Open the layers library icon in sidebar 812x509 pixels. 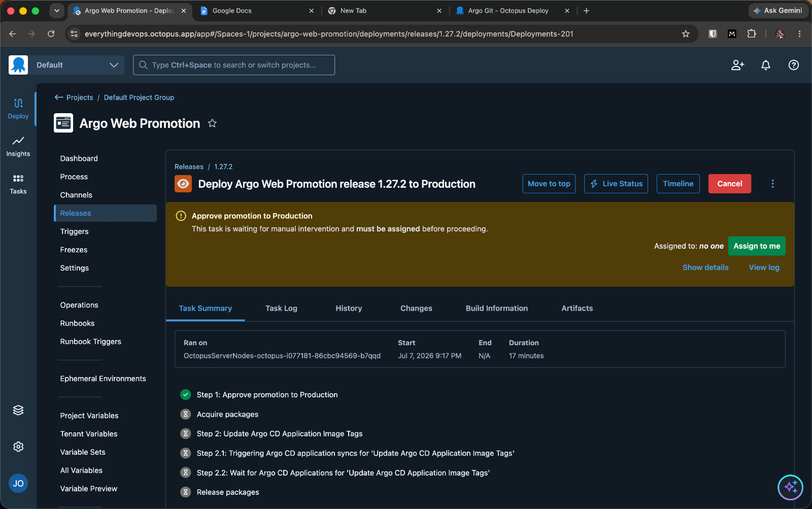click(18, 410)
